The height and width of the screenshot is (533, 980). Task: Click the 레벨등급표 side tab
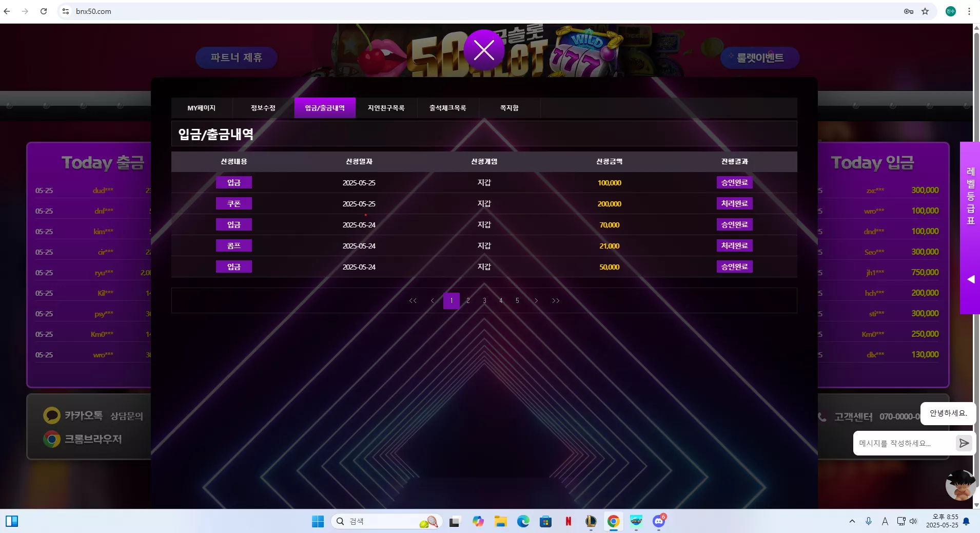pos(970,227)
